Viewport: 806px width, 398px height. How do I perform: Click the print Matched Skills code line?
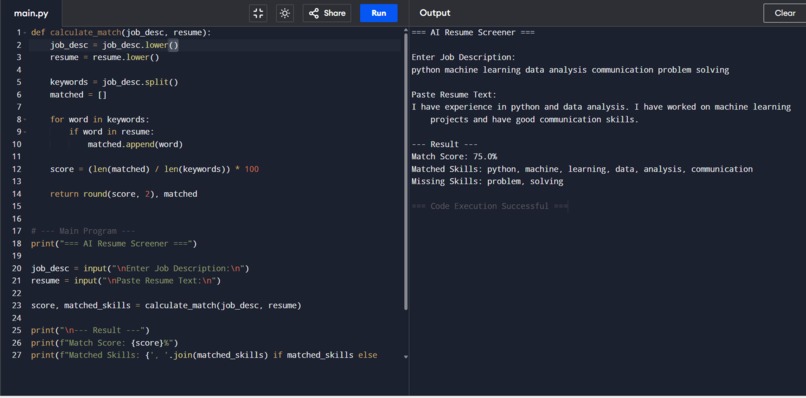point(204,355)
